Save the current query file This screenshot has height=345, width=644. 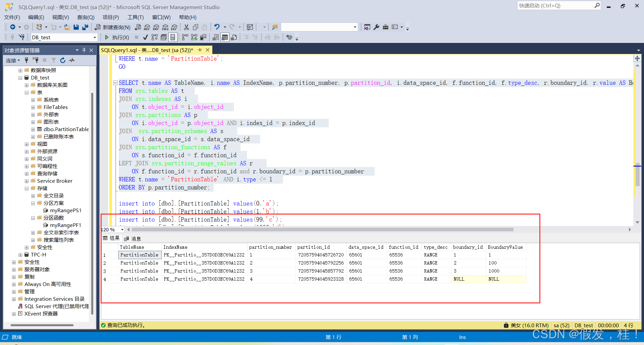click(x=76, y=27)
